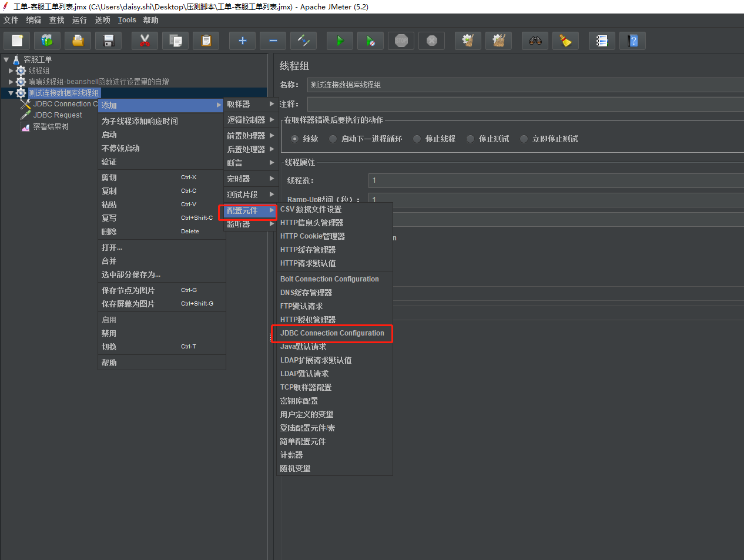
Task: Click the Cut scissors toolbar icon
Action: (x=145, y=41)
